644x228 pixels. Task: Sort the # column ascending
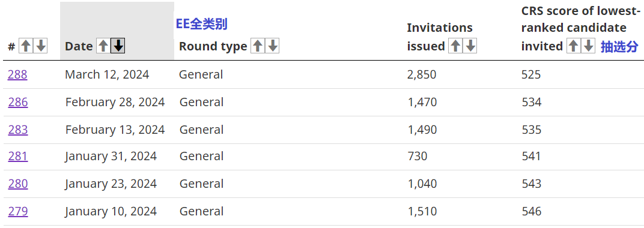26,46
